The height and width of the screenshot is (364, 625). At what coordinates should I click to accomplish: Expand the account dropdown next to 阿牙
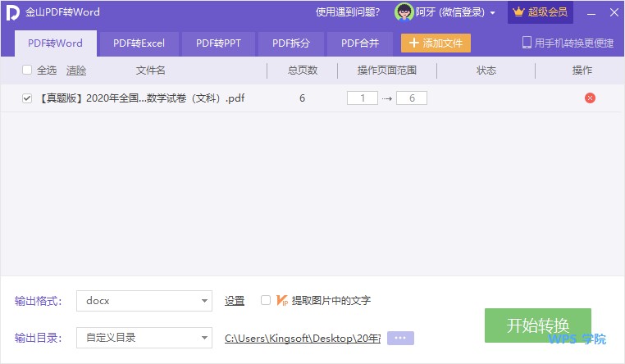(492, 13)
